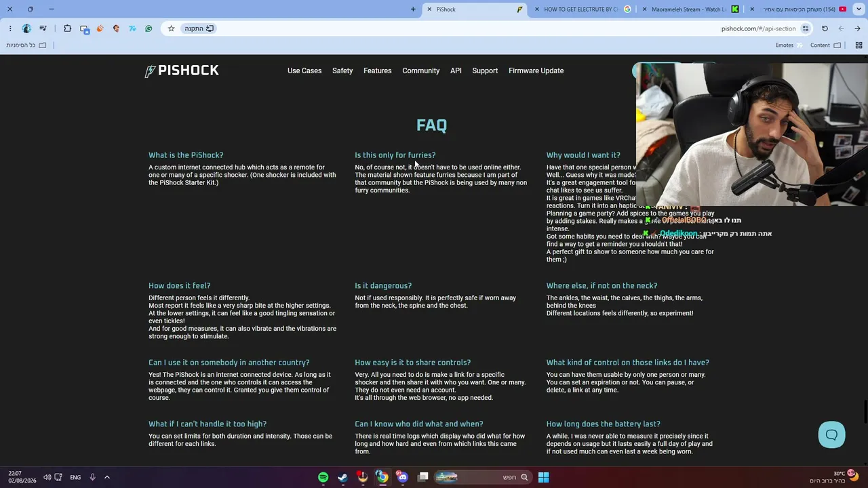The width and height of the screenshot is (868, 488).
Task: Reload the page
Action: (x=825, y=28)
